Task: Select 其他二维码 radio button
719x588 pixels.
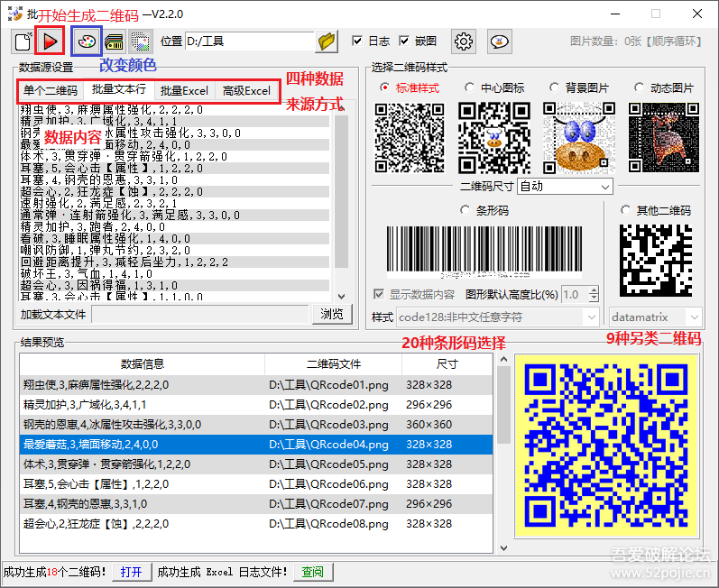Action: tap(625, 210)
